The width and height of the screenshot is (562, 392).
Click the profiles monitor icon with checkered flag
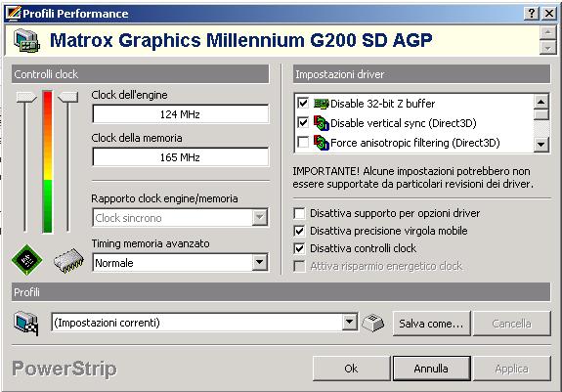26,324
